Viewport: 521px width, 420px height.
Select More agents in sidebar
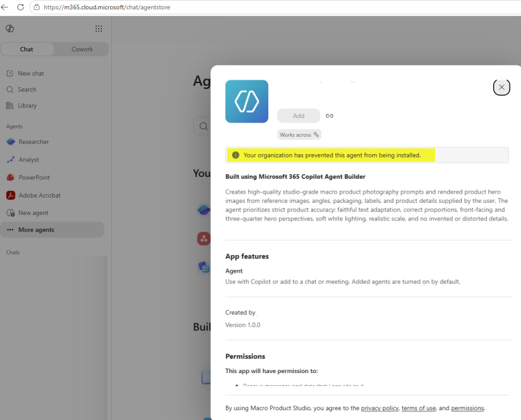(x=52, y=230)
